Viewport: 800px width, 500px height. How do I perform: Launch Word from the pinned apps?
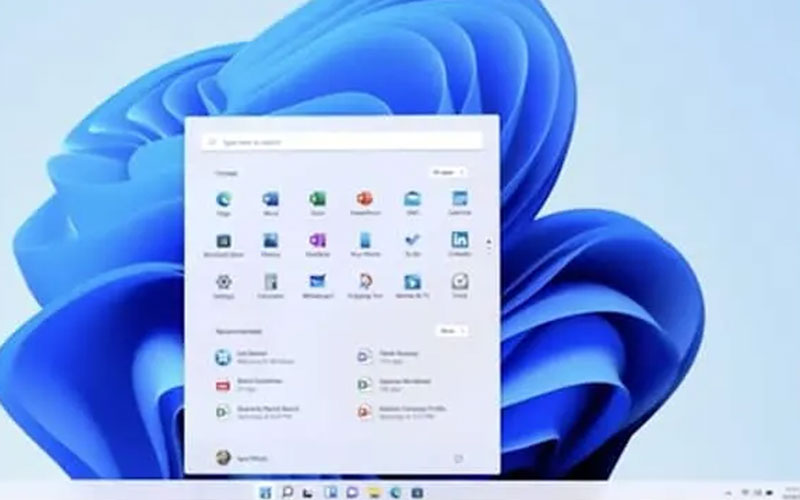(x=270, y=203)
